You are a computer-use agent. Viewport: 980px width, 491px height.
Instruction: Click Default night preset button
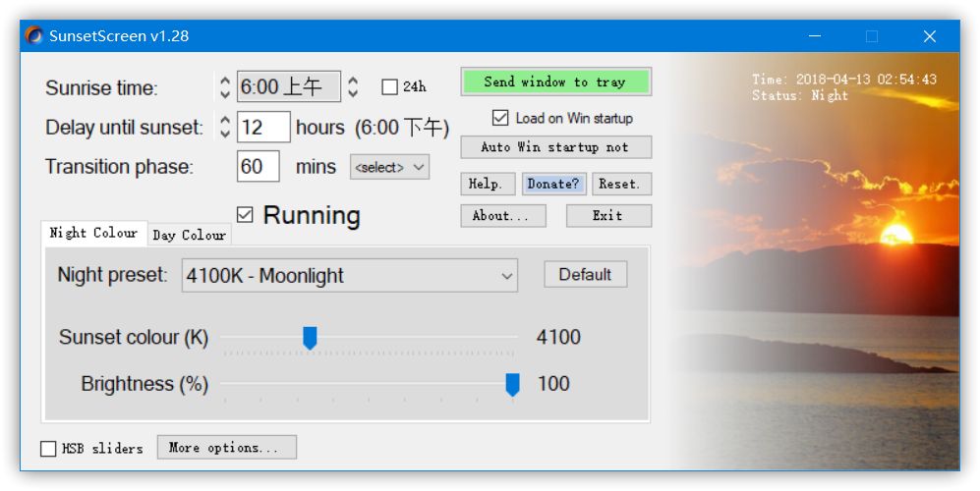(x=586, y=274)
